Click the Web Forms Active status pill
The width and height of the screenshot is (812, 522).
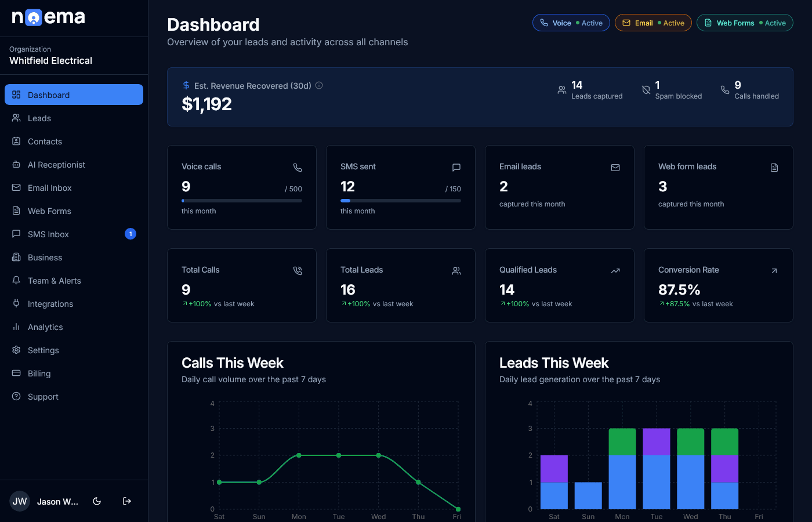(745, 23)
